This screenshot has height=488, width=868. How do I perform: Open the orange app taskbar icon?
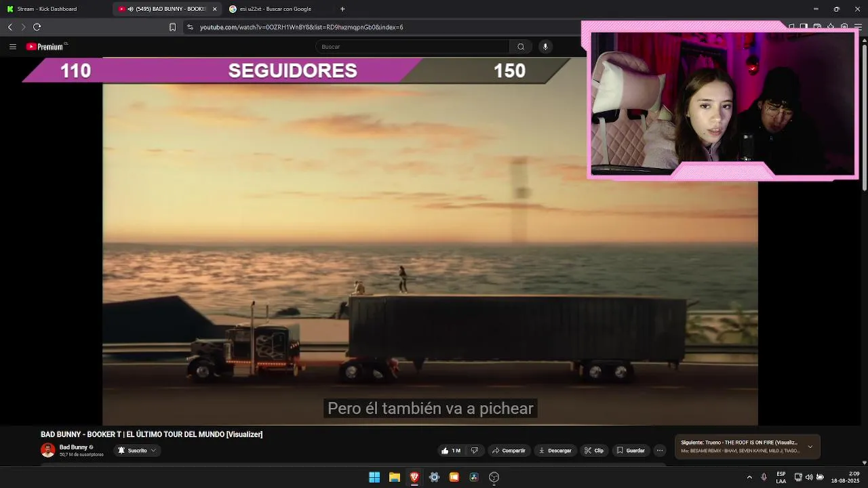coord(454,477)
